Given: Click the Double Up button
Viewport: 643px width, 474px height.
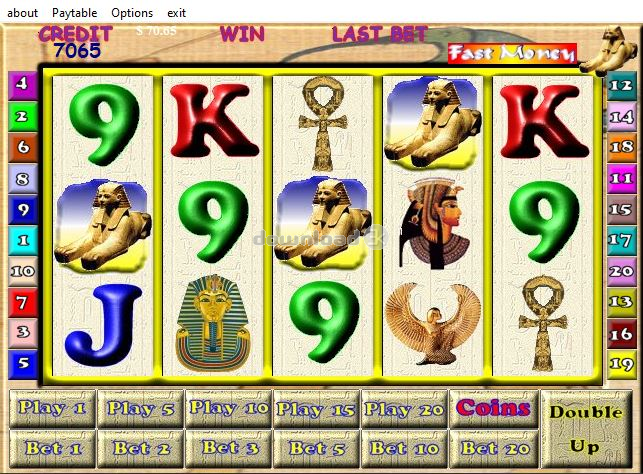Looking at the screenshot, I should coord(586,429).
